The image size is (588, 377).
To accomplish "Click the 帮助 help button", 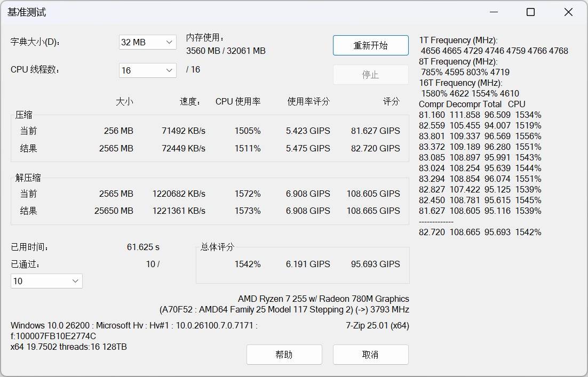I will (x=284, y=355).
